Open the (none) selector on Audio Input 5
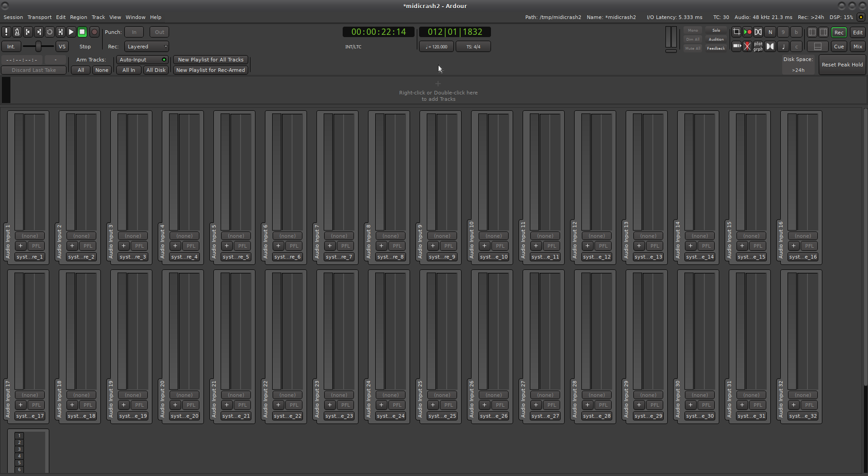 [236, 236]
